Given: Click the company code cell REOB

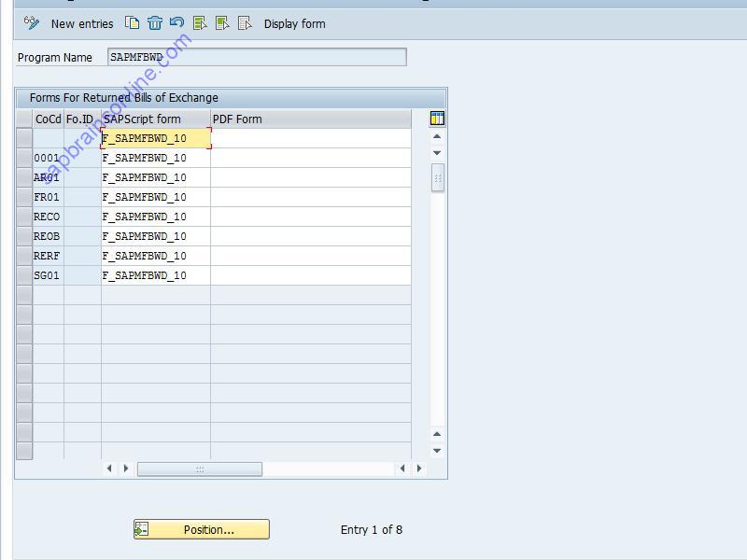Looking at the screenshot, I should [x=49, y=236].
